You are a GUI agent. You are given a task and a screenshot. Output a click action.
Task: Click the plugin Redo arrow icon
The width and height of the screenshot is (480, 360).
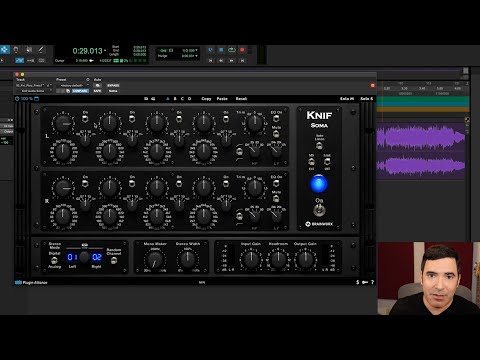(153, 99)
